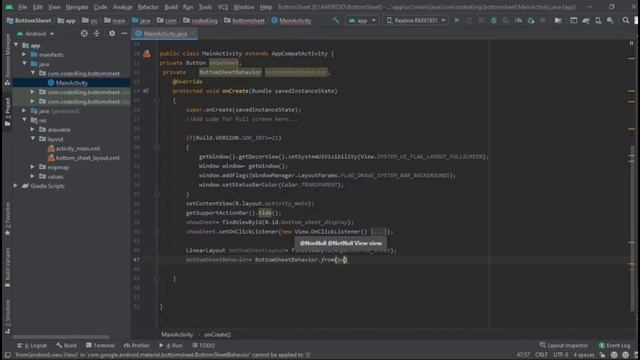Hide the Project panel with minus icon
Image resolution: width=640 pixels, height=360 pixels.
(124, 33)
